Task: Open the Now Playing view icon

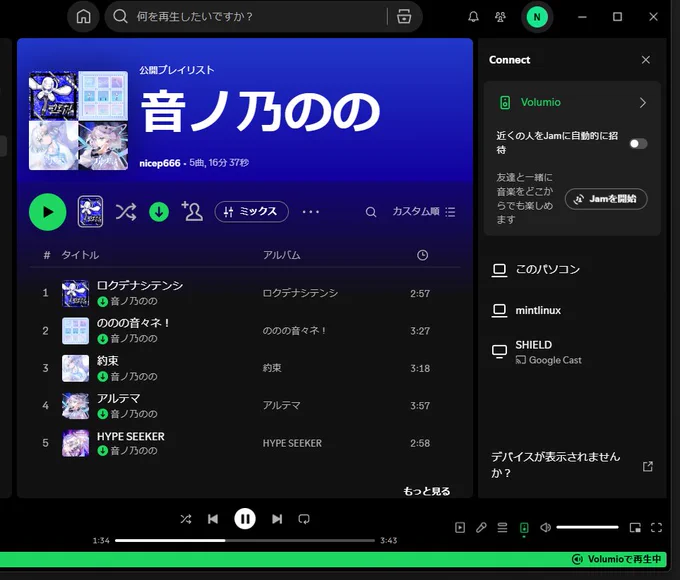Action: point(460,528)
